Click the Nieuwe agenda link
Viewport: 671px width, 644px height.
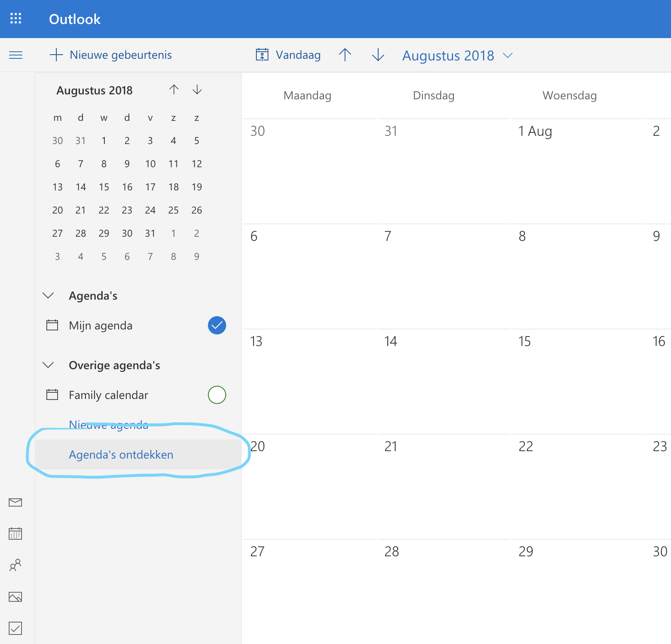109,425
